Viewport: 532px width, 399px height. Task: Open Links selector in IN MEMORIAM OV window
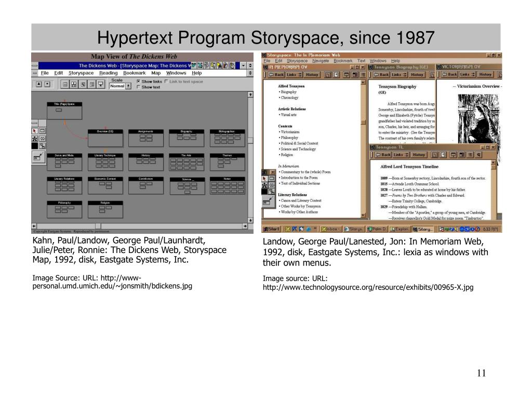pyautogui.click(x=294, y=75)
